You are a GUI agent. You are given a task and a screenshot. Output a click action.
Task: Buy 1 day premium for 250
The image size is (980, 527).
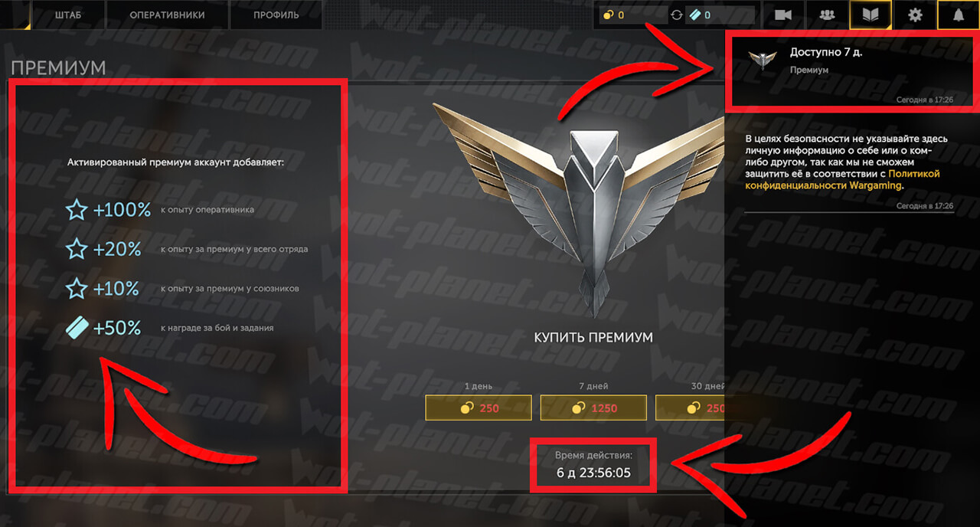(479, 408)
